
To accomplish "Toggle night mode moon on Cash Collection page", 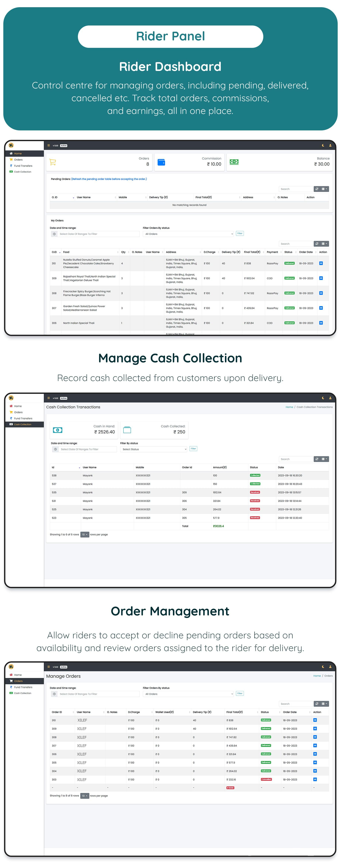I will click(x=323, y=398).
